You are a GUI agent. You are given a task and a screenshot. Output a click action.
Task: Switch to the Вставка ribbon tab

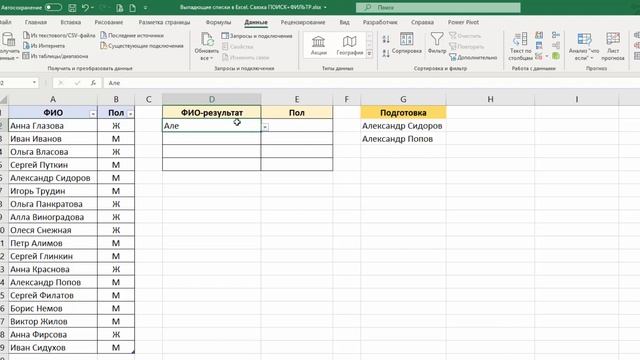(71, 22)
